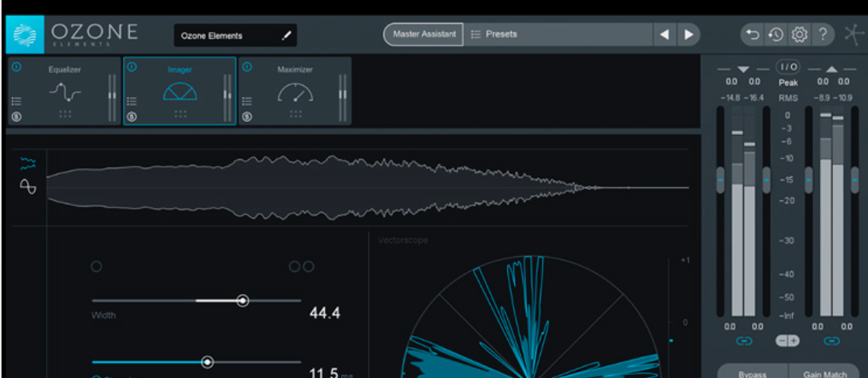
Task: Click the Gain Match button
Action: click(x=825, y=373)
